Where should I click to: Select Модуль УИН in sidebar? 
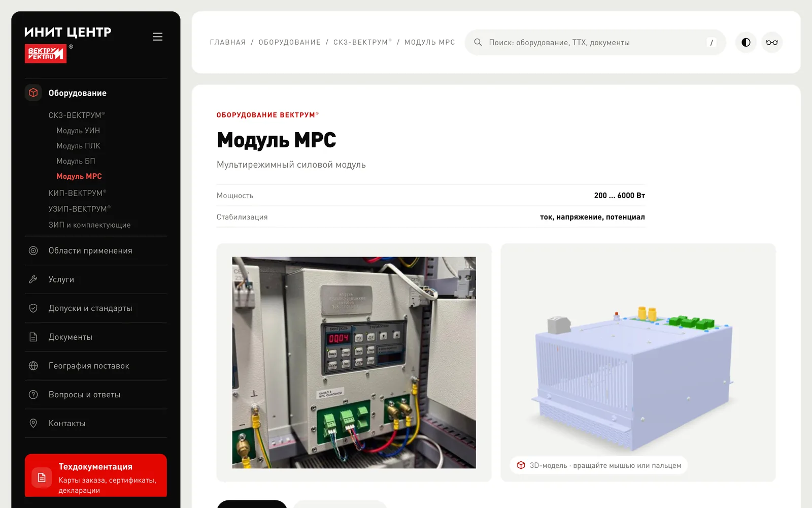tap(78, 131)
